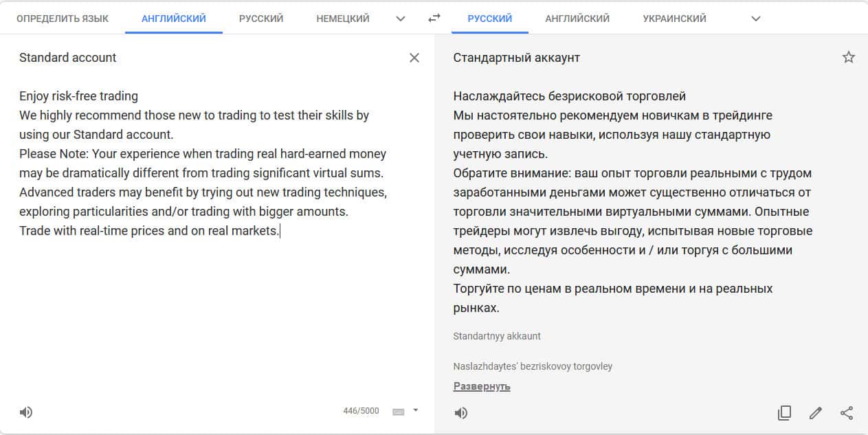
Task: Open the on-screen keyboard icon
Action: pyautogui.click(x=399, y=412)
